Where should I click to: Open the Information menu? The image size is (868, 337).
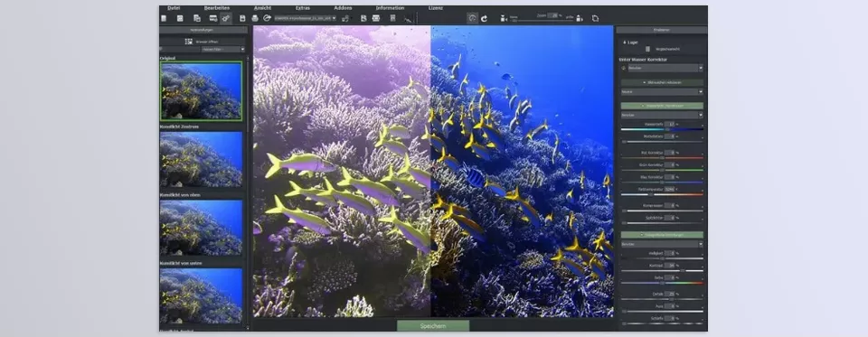(x=391, y=8)
